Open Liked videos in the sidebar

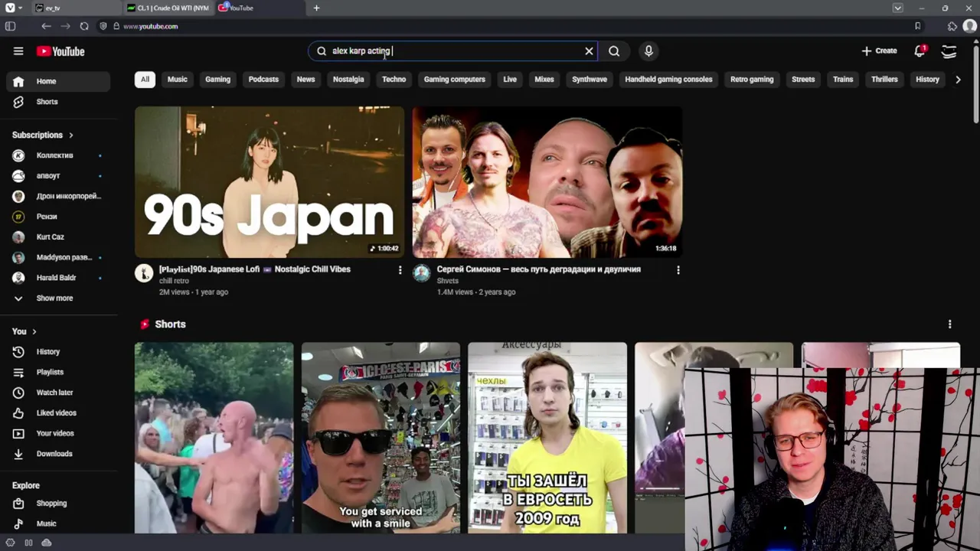58,413
